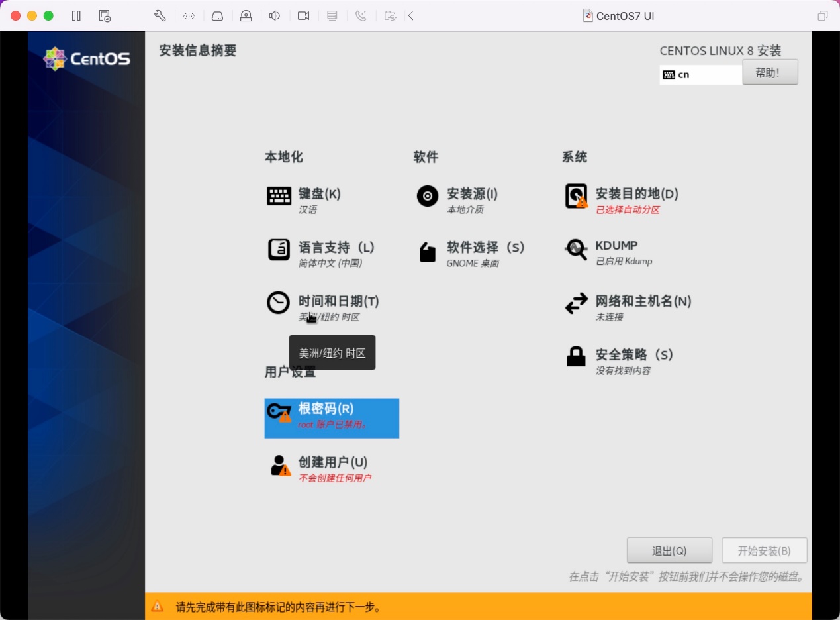Click the 未连接 network status text

(x=609, y=317)
